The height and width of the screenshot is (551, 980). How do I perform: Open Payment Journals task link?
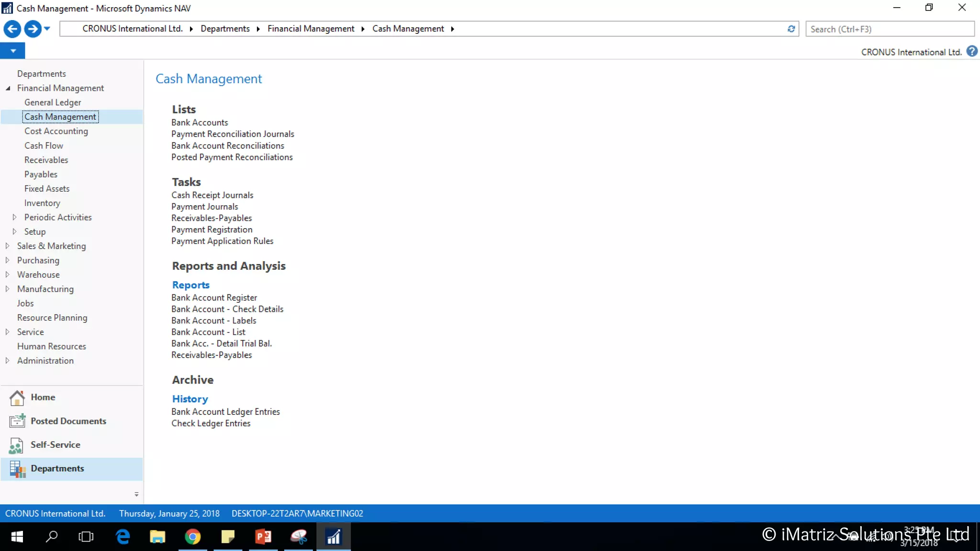pyautogui.click(x=204, y=207)
